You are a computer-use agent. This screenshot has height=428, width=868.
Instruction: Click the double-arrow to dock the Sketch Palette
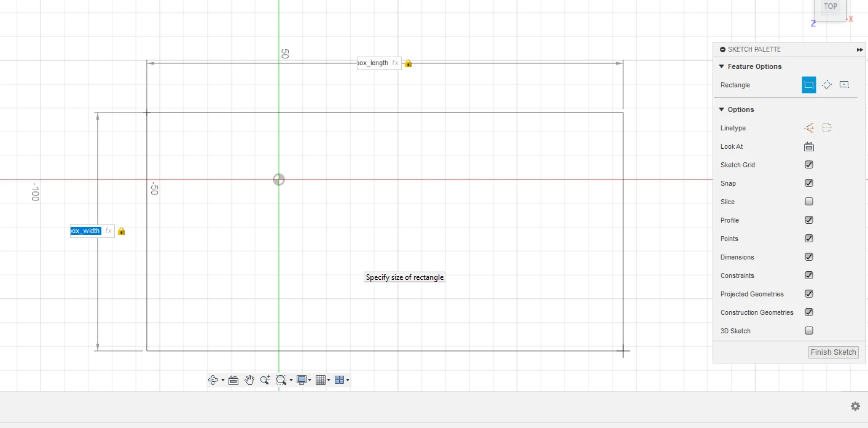click(x=859, y=49)
